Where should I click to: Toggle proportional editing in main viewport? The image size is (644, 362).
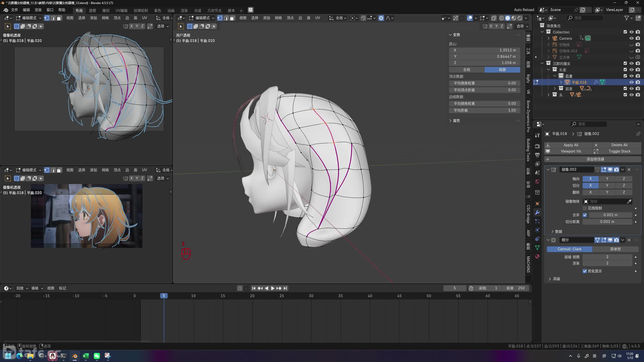pos(381,18)
